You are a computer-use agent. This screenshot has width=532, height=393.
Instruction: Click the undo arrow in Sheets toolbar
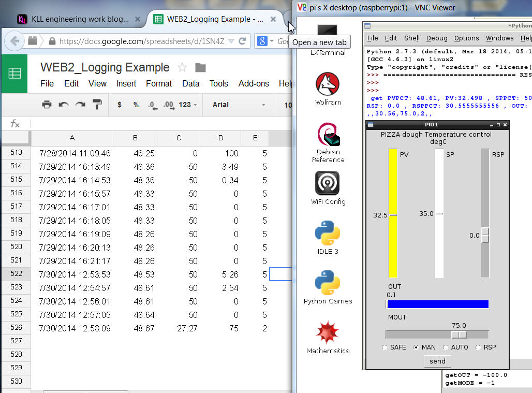pos(64,105)
